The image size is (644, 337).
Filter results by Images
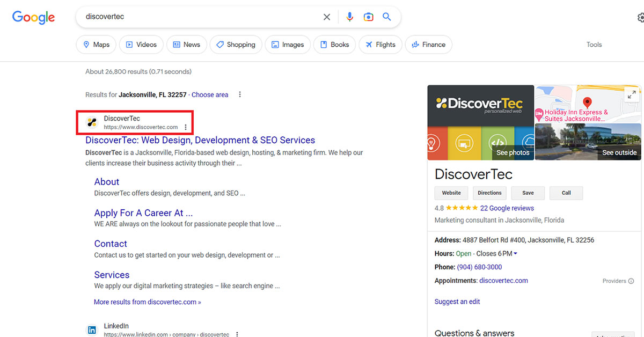287,45
